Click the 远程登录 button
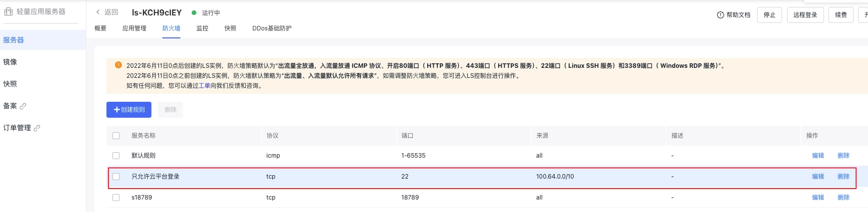The width and height of the screenshot is (868, 212). (x=805, y=15)
